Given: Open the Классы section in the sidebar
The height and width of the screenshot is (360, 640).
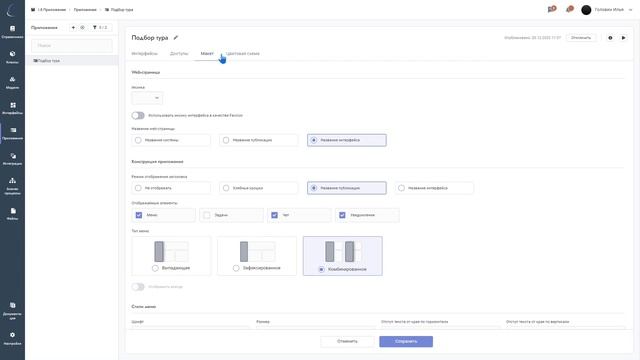Looking at the screenshot, I should (x=12, y=57).
